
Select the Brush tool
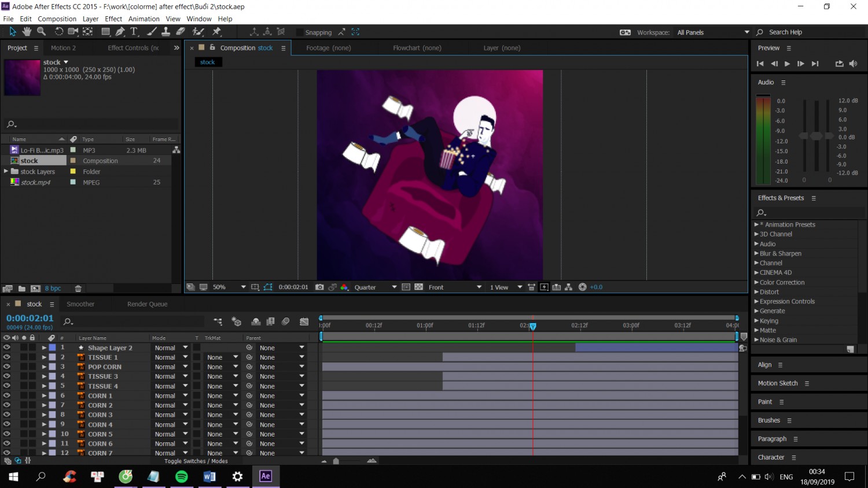(152, 31)
